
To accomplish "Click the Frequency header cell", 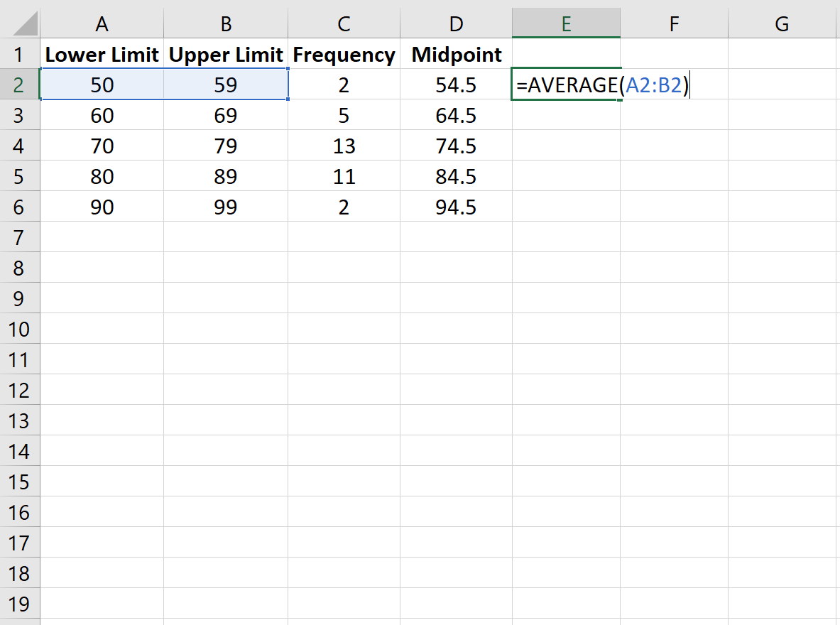I will point(344,54).
